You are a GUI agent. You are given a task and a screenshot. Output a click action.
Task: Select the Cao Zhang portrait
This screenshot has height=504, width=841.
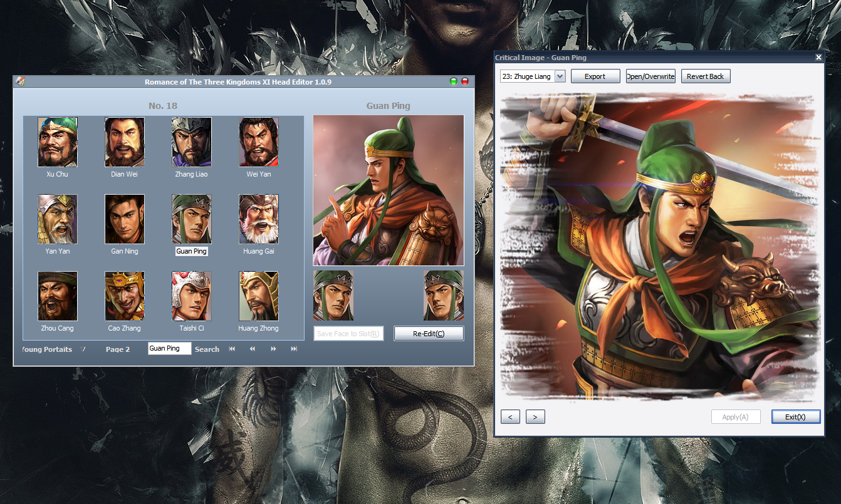tap(125, 296)
